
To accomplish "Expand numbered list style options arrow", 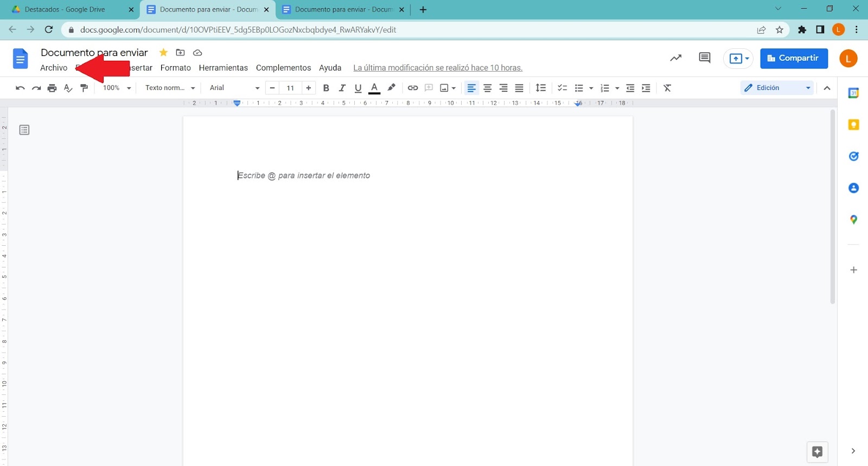I will coord(617,88).
